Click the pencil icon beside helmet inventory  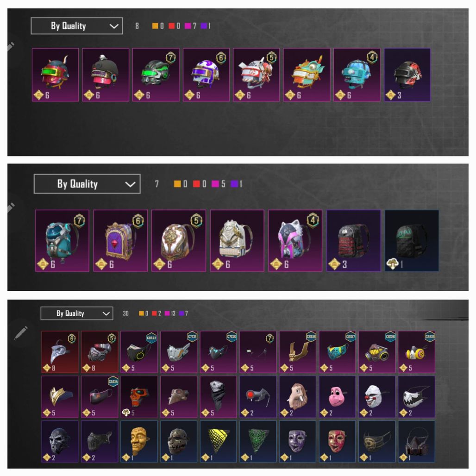click(x=11, y=46)
